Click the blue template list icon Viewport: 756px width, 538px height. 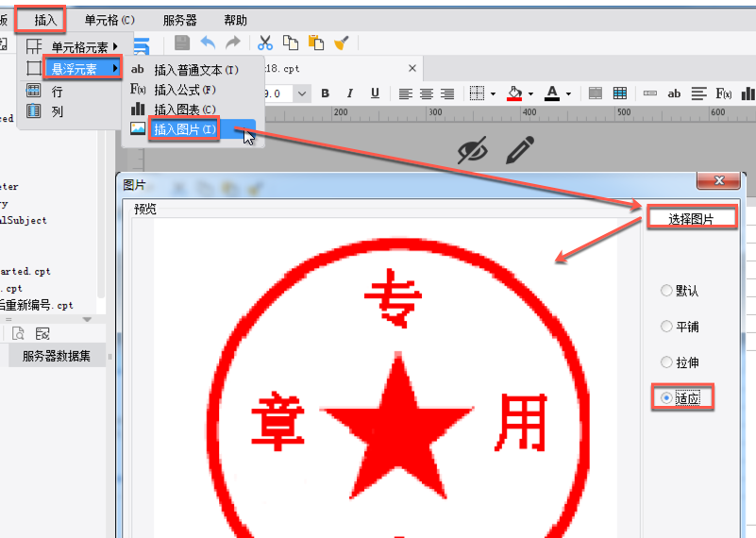pyautogui.click(x=142, y=47)
